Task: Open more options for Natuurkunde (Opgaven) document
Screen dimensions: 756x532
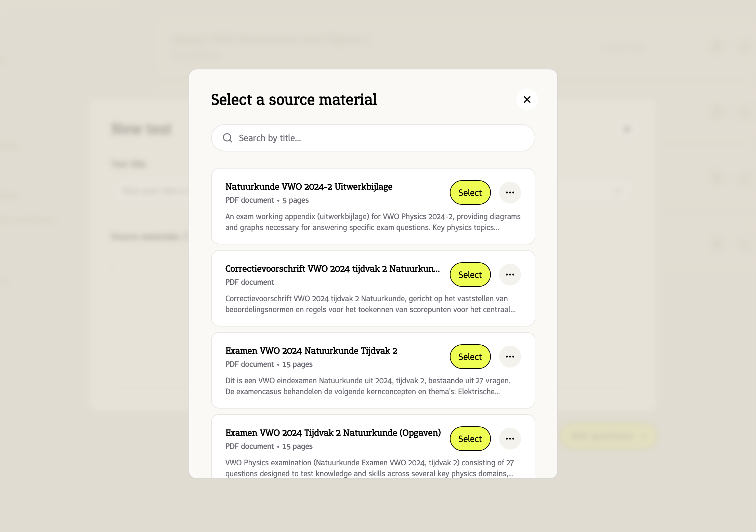Action: point(510,439)
